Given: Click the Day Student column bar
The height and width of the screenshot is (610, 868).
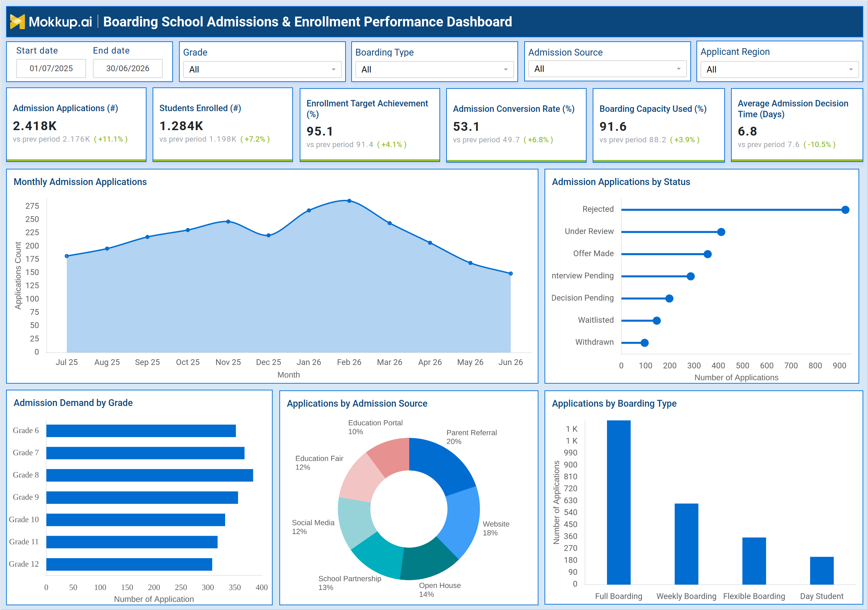Looking at the screenshot, I should [x=822, y=571].
